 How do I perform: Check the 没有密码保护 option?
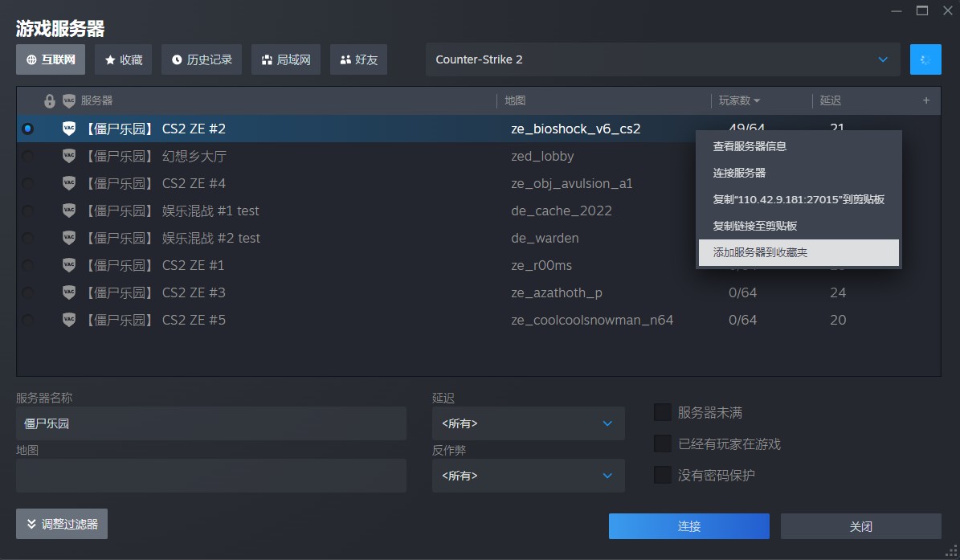pyautogui.click(x=663, y=475)
